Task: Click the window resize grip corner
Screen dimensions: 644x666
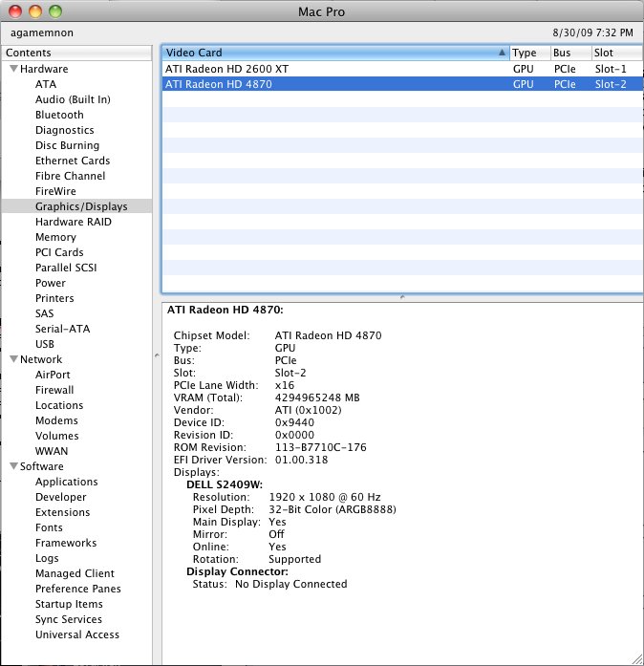Action: coord(636,658)
